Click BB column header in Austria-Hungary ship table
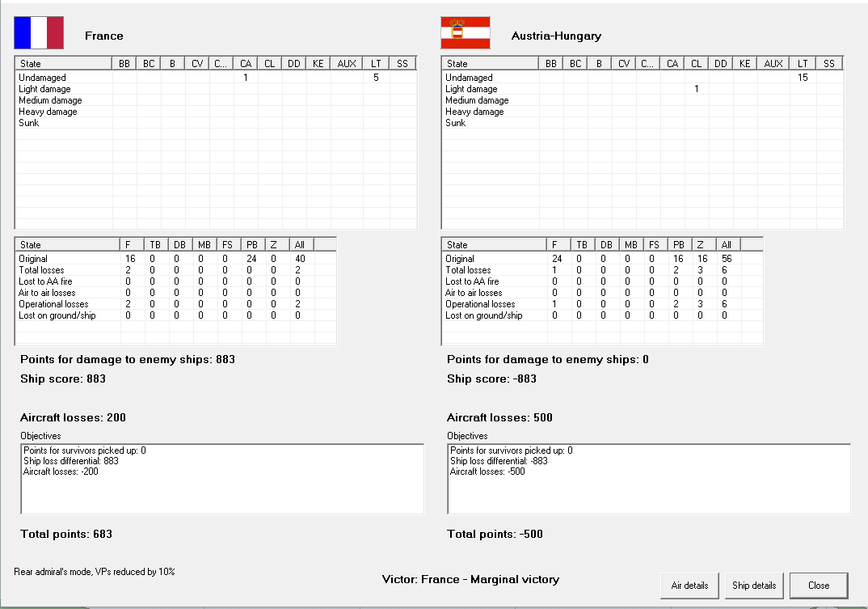 tap(551, 63)
